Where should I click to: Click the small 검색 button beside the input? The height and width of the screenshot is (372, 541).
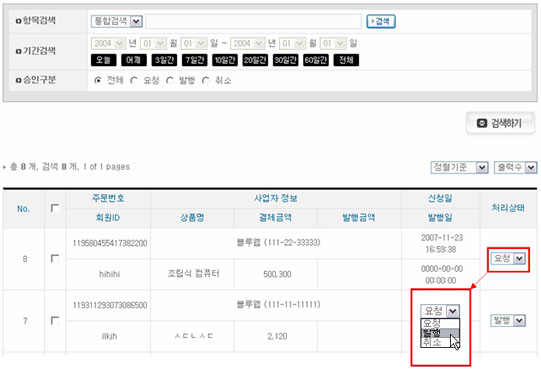381,21
